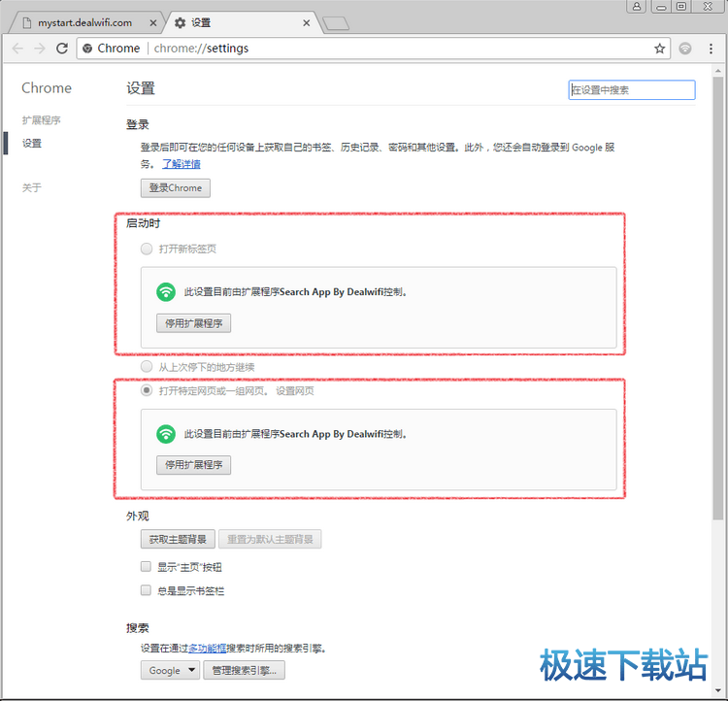
Task: Click the Dealwifi extension icon in toolbar
Action: pos(685,49)
